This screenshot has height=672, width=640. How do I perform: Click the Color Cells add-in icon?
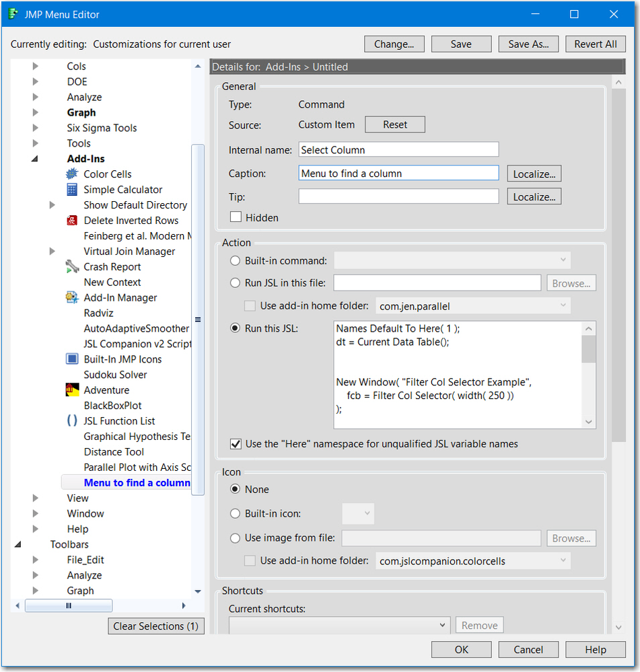72,174
